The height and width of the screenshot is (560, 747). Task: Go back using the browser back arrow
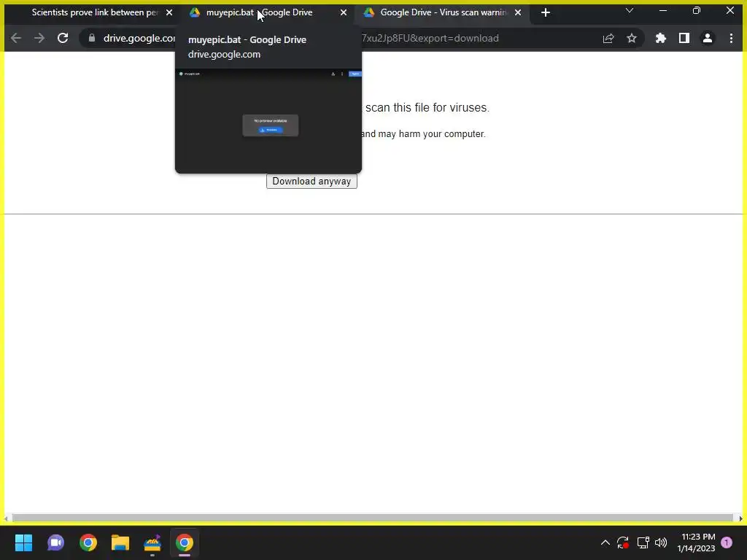click(16, 38)
